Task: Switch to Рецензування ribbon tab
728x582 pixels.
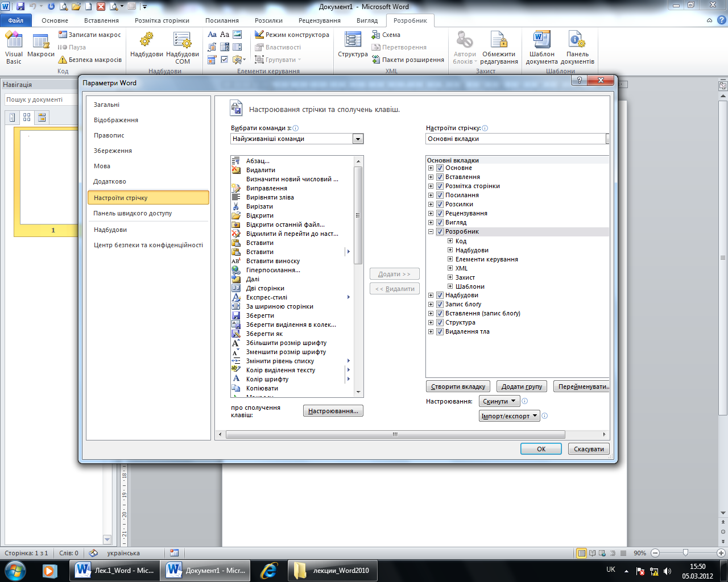Action: [320, 20]
